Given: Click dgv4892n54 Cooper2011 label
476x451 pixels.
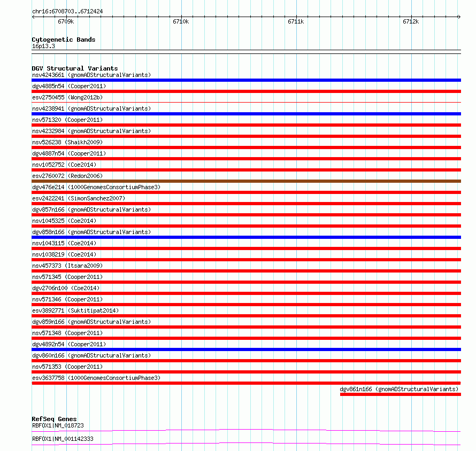Looking at the screenshot, I should point(69,344).
